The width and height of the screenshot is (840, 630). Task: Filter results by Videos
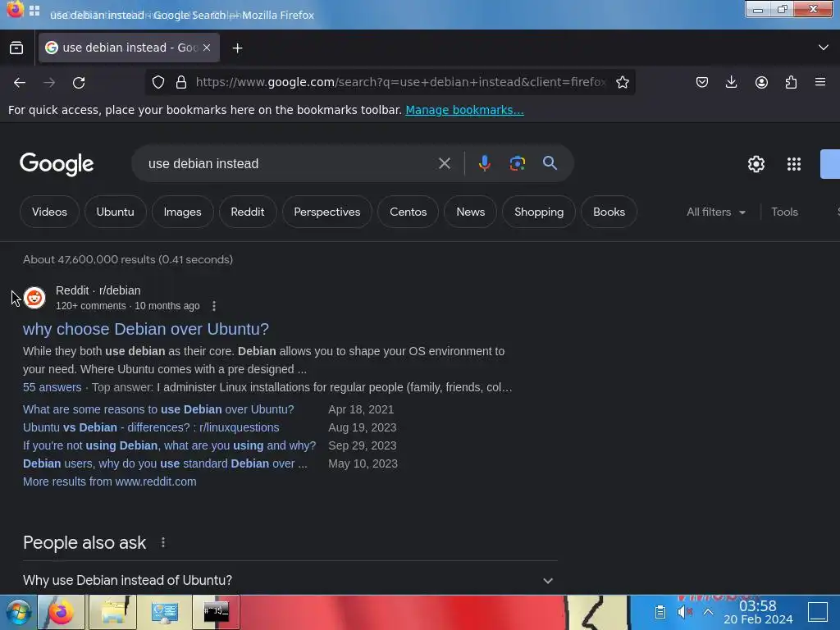tap(49, 212)
